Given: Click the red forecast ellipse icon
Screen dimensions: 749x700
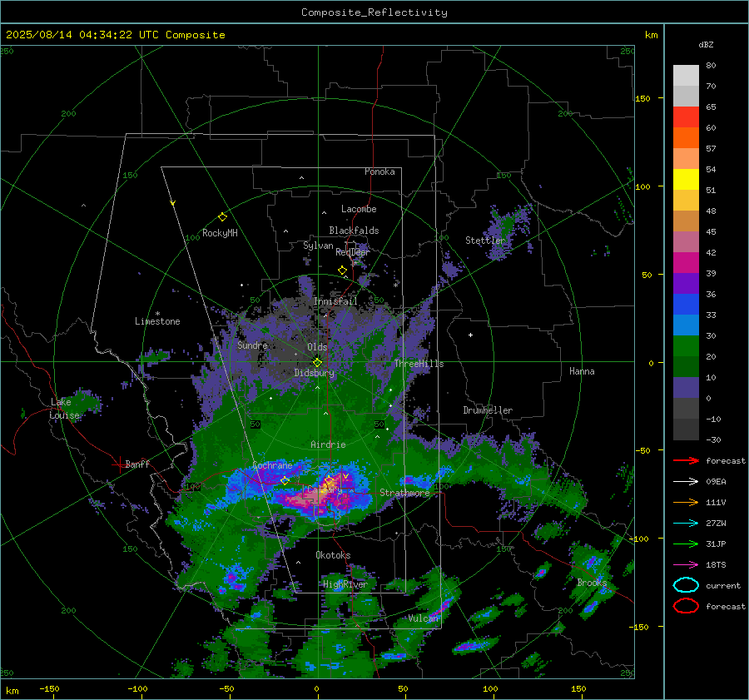Looking at the screenshot, I should click(x=686, y=606).
